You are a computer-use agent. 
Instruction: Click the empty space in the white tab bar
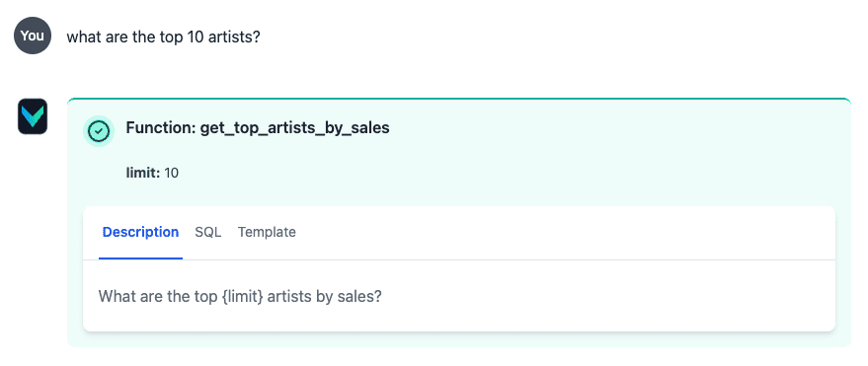click(565, 232)
